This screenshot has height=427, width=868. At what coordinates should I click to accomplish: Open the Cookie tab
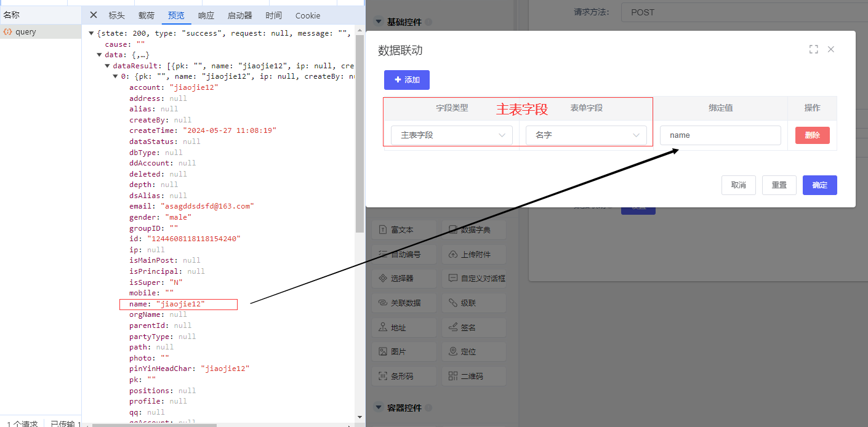[307, 15]
